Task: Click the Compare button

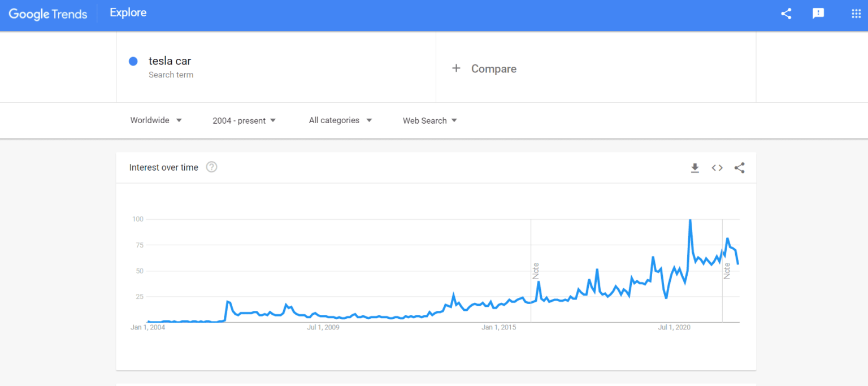Action: tap(493, 69)
